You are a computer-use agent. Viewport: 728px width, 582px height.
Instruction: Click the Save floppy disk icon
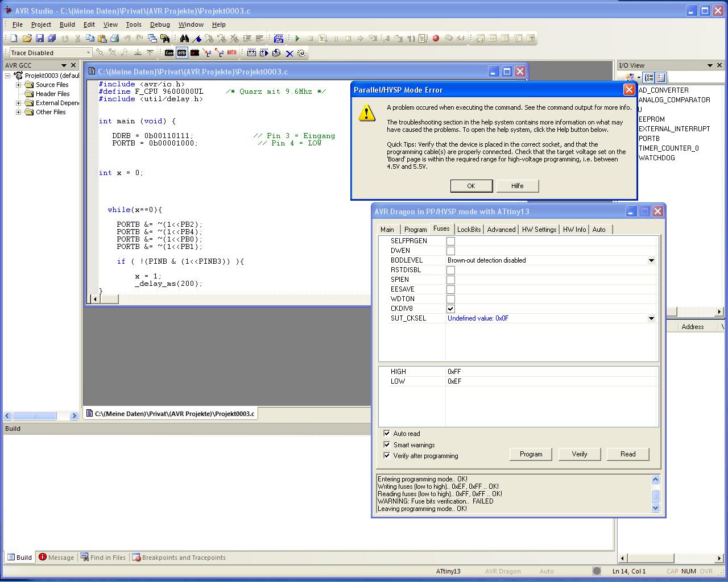tap(39, 38)
